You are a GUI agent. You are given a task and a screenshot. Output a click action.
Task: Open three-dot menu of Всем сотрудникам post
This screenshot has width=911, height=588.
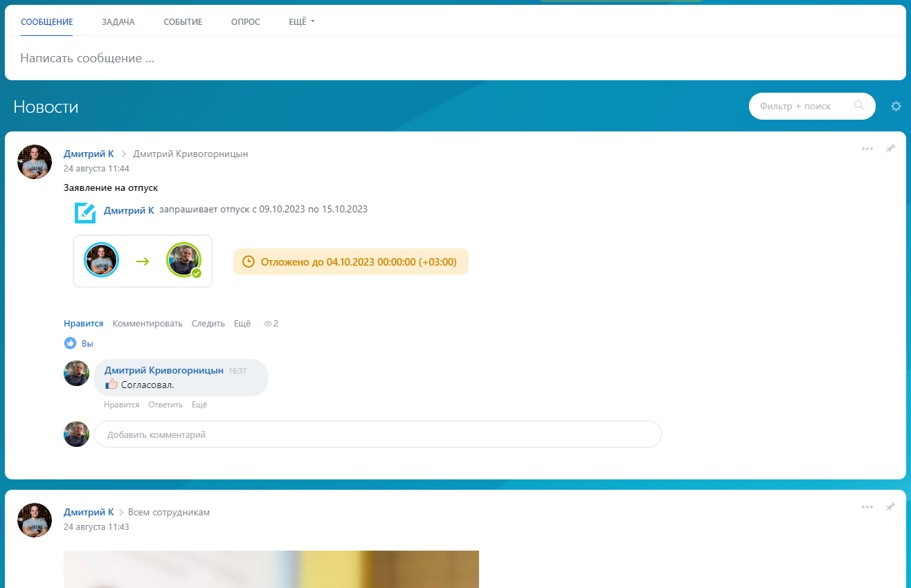(867, 507)
